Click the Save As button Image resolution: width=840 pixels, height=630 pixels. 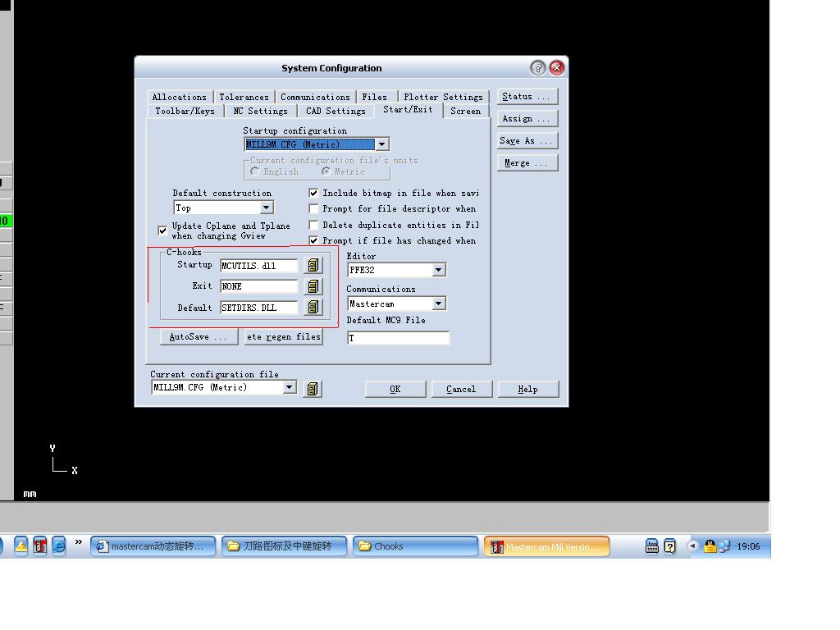tap(527, 140)
